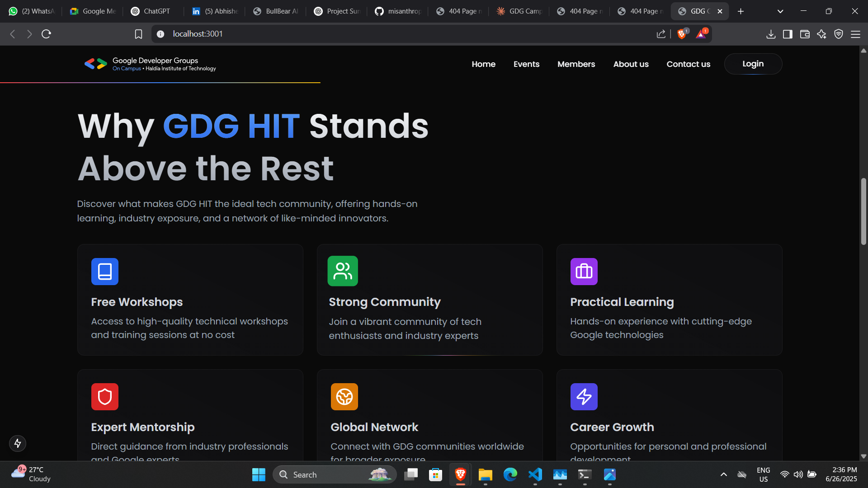Go forward in browser history

pyautogui.click(x=29, y=34)
